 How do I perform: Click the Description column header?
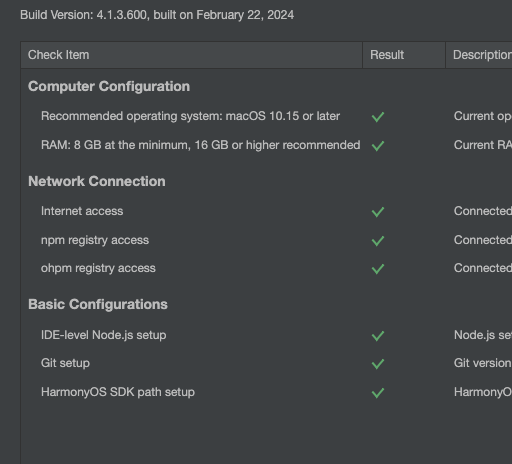tap(479, 55)
